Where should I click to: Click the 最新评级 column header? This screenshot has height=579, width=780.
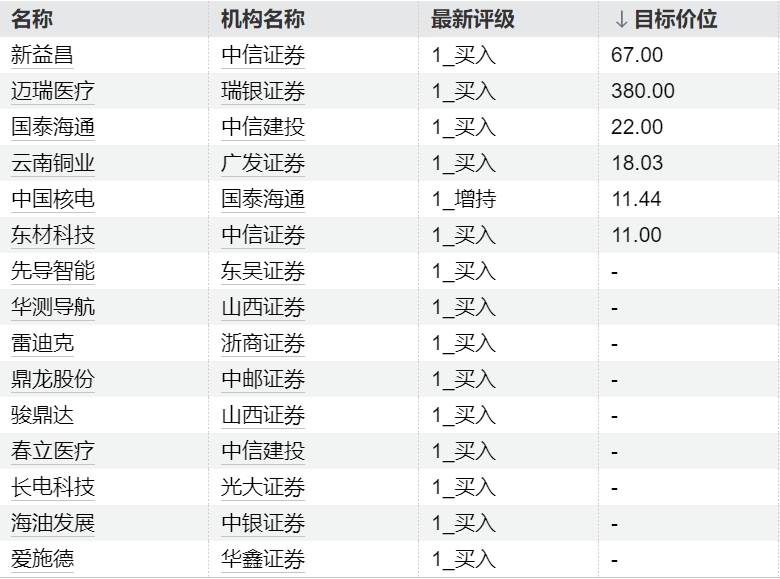coord(473,19)
